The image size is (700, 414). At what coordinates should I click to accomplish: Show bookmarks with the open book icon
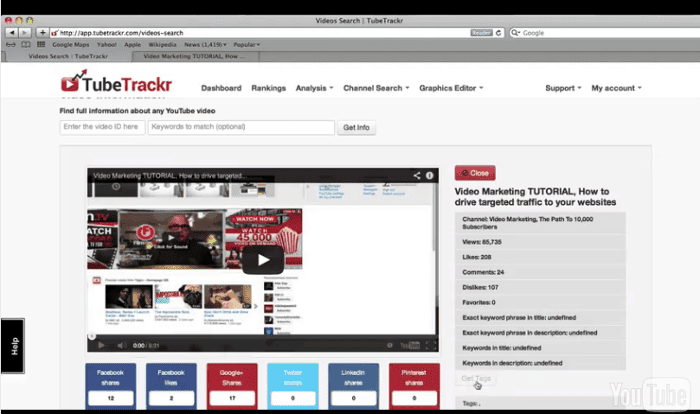pyautogui.click(x=26, y=45)
